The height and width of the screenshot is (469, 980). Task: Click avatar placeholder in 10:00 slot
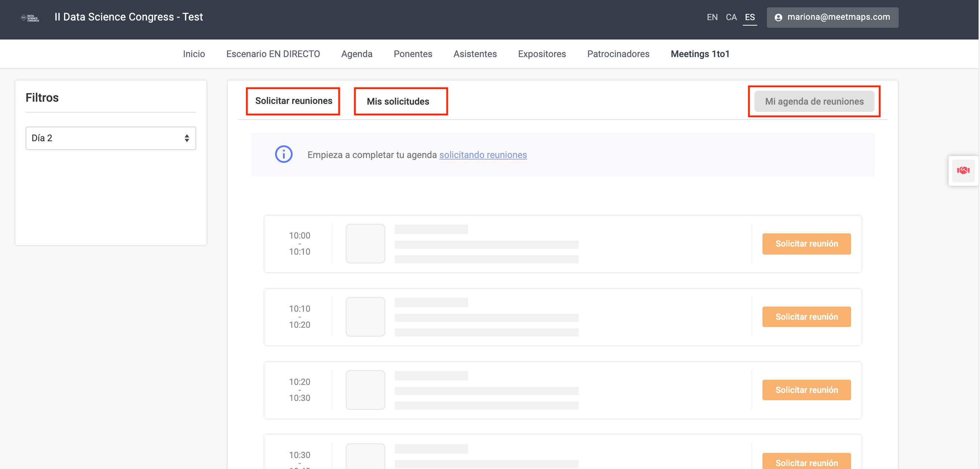coord(365,244)
